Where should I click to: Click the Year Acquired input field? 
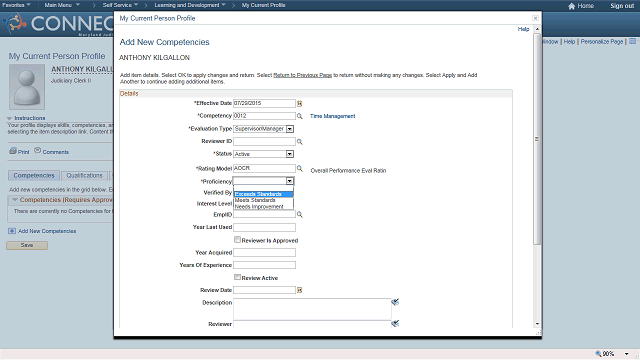[264, 253]
